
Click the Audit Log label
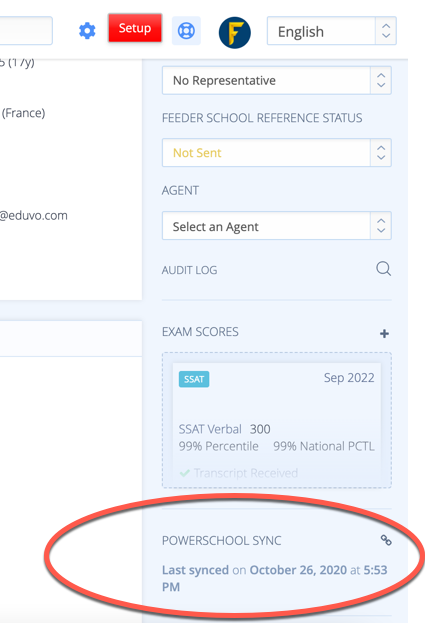[x=189, y=271]
